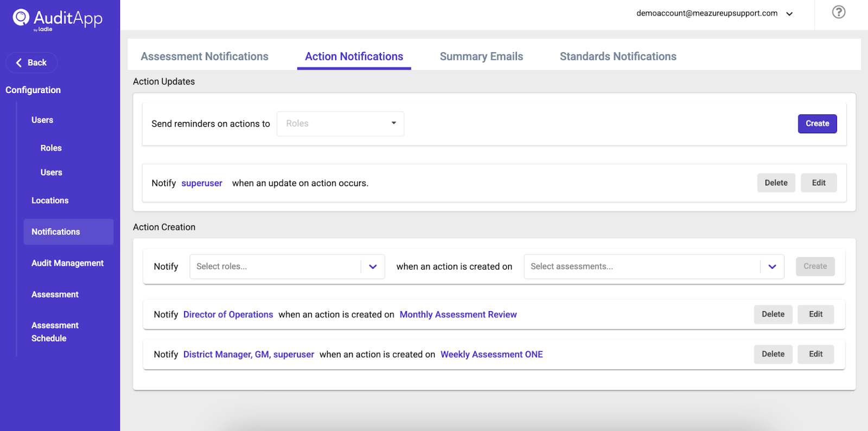Viewport: 868px width, 431px height.
Task: Delete the superuser update notification
Action: tap(776, 183)
